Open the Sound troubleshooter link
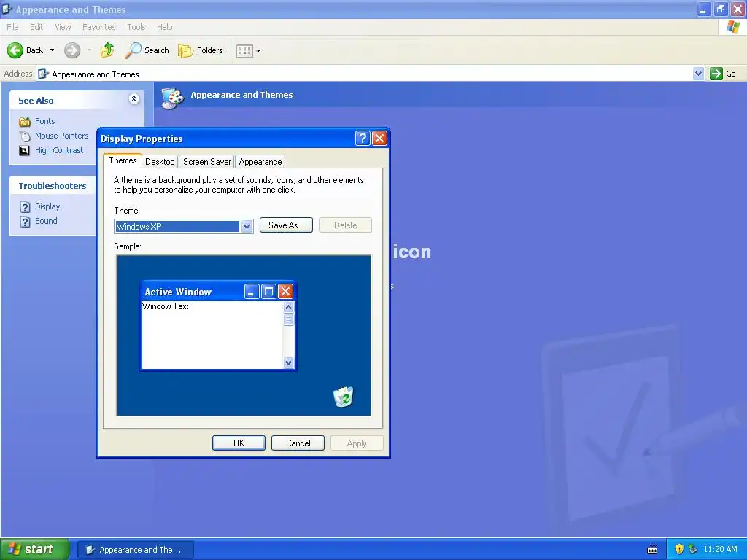Viewport: 747px width, 560px height. pos(46,221)
